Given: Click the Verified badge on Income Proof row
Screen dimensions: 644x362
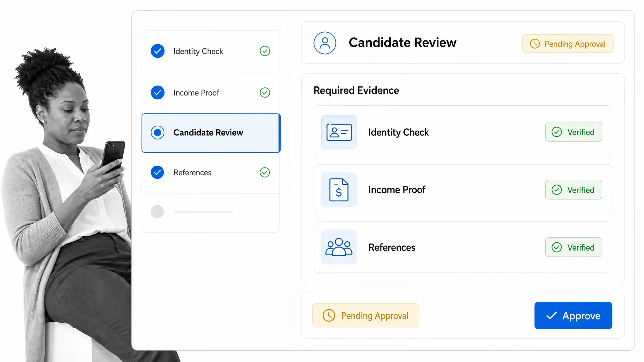Looking at the screenshot, I should [x=574, y=190].
